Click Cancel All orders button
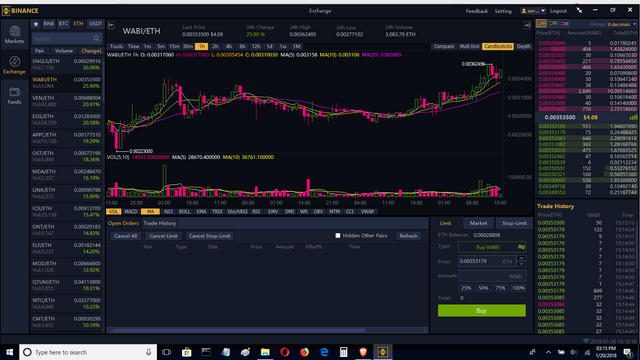 (126, 236)
